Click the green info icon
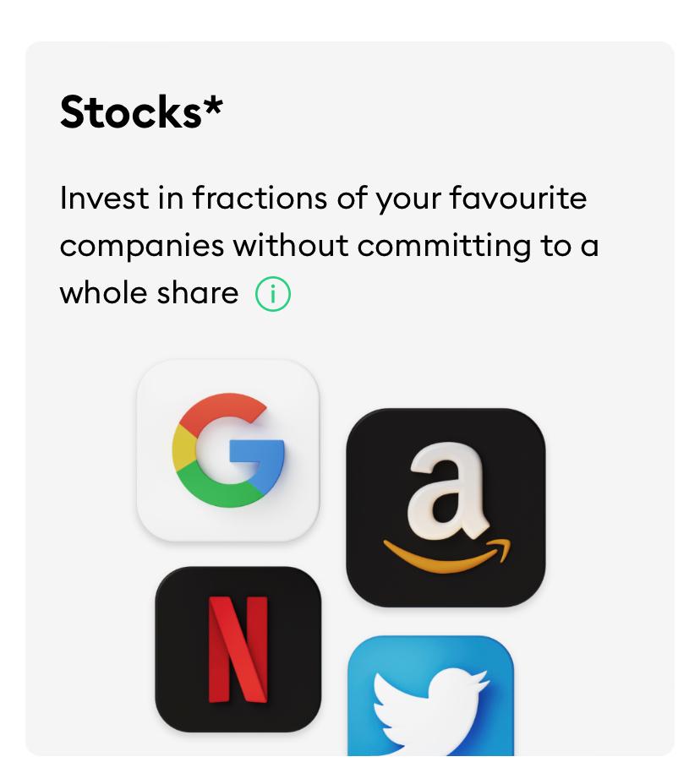 tap(273, 295)
